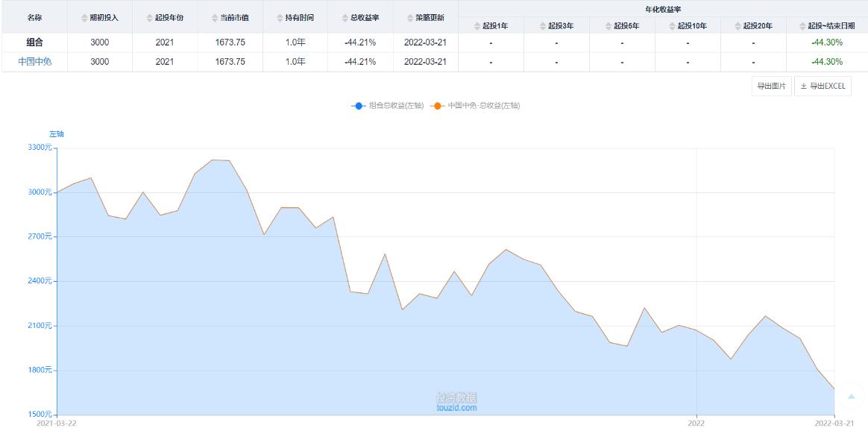Download data with 导出EXCEL button

coord(823,86)
